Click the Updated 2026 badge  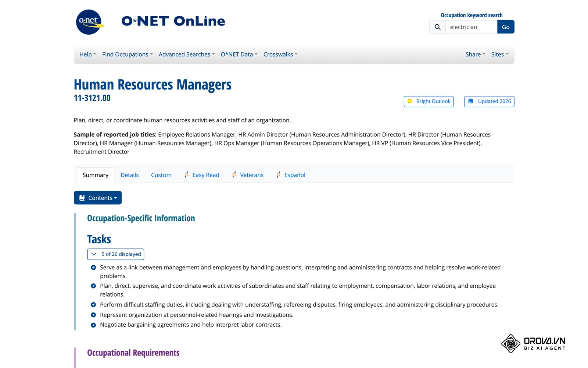pos(490,102)
